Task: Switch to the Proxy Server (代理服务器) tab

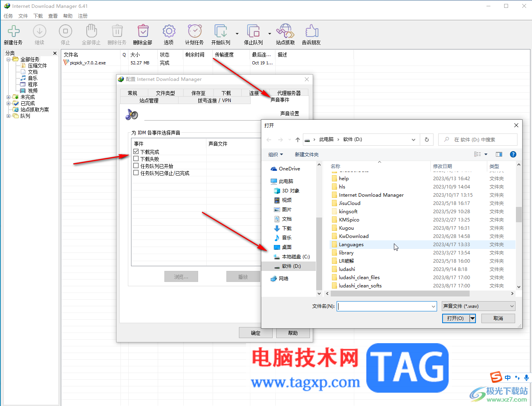Action: tap(289, 93)
